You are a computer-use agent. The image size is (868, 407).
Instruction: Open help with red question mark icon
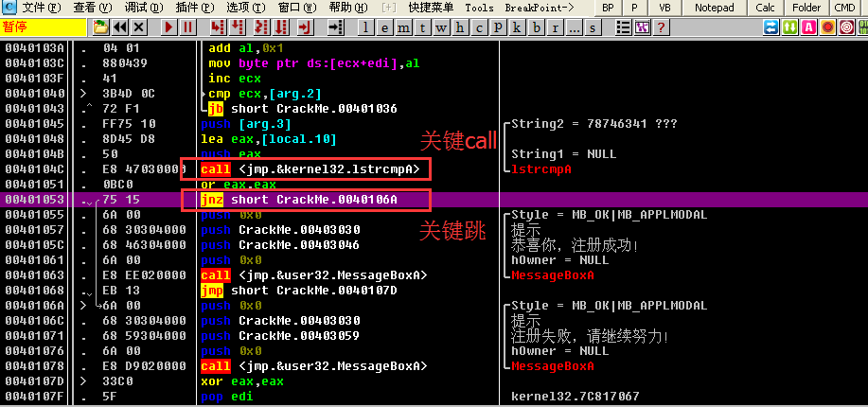(x=660, y=27)
